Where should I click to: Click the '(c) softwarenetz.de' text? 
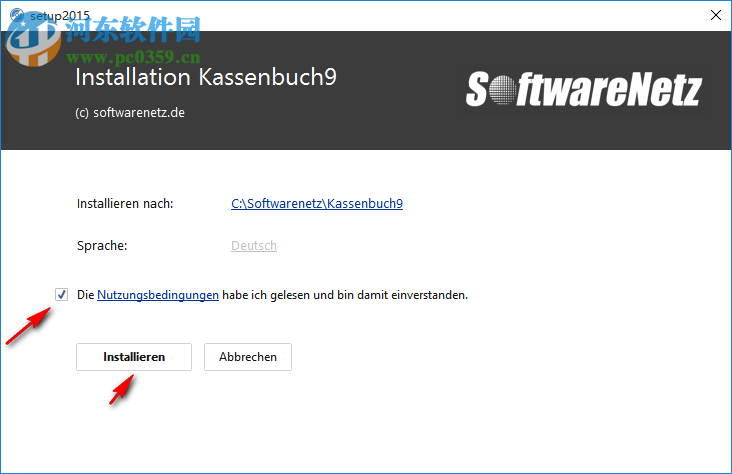[130, 113]
